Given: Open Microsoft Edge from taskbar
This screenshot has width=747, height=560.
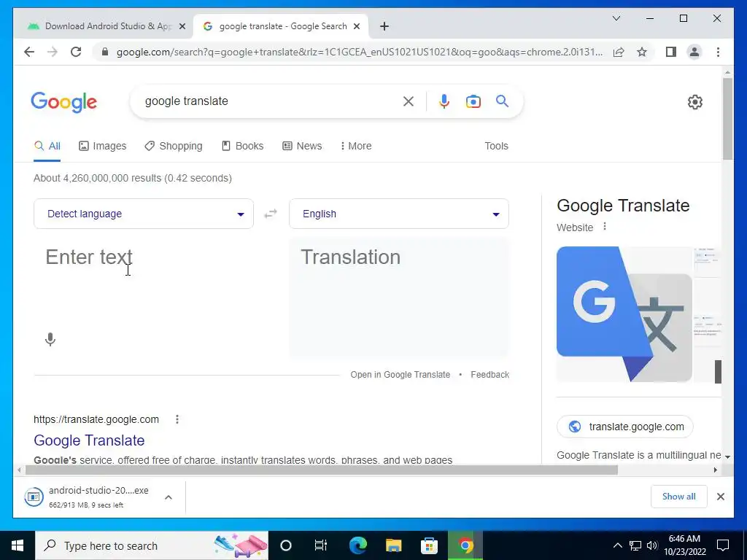Looking at the screenshot, I should coord(358,545).
